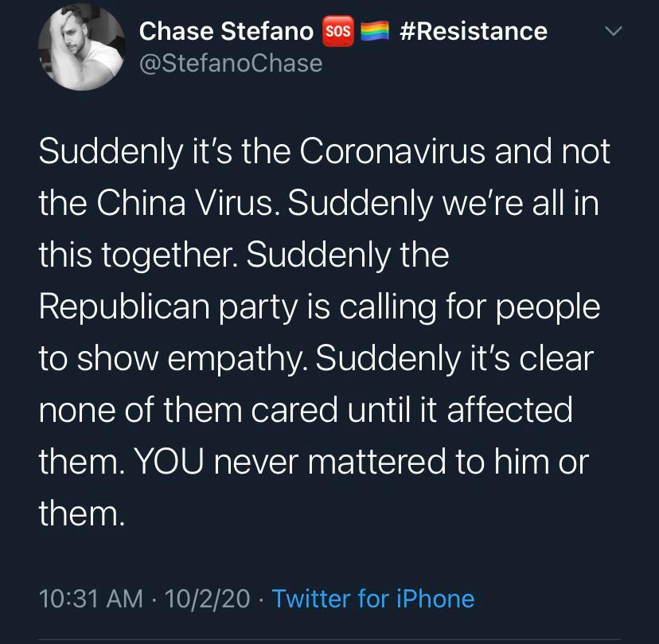Open the @StefanoChase handle
The image size is (659, 644).
click(x=231, y=62)
